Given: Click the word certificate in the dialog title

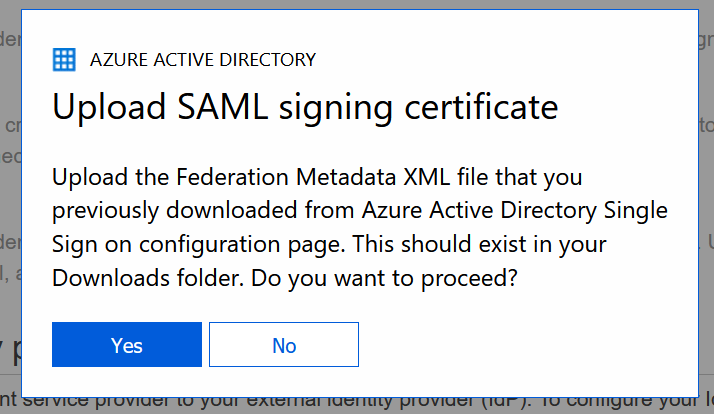Looking at the screenshot, I should point(481,107).
